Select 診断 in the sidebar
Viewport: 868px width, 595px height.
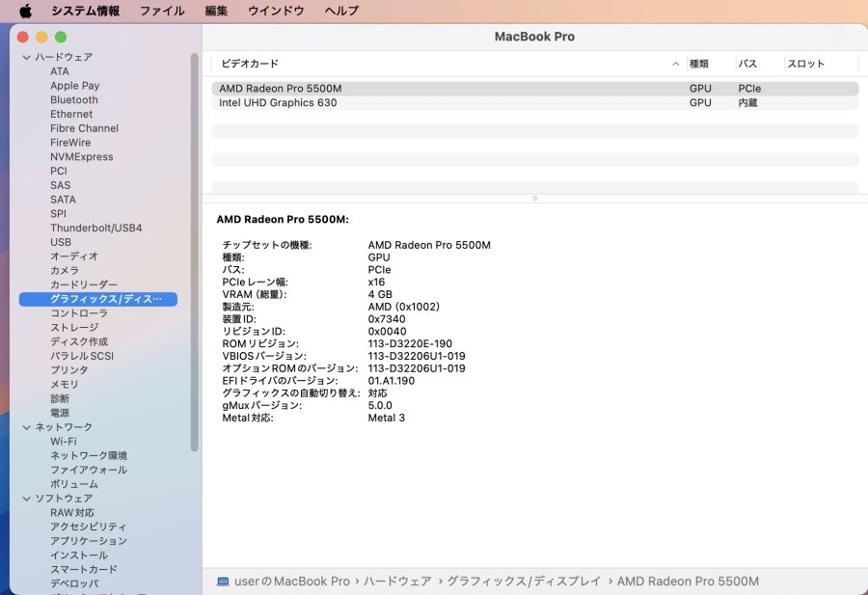(x=60, y=398)
